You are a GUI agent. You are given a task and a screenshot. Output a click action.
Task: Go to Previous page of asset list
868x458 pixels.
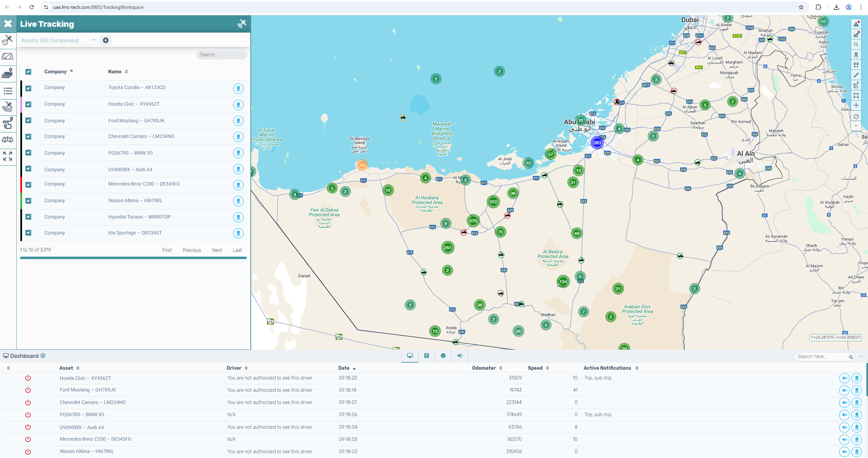tap(192, 250)
